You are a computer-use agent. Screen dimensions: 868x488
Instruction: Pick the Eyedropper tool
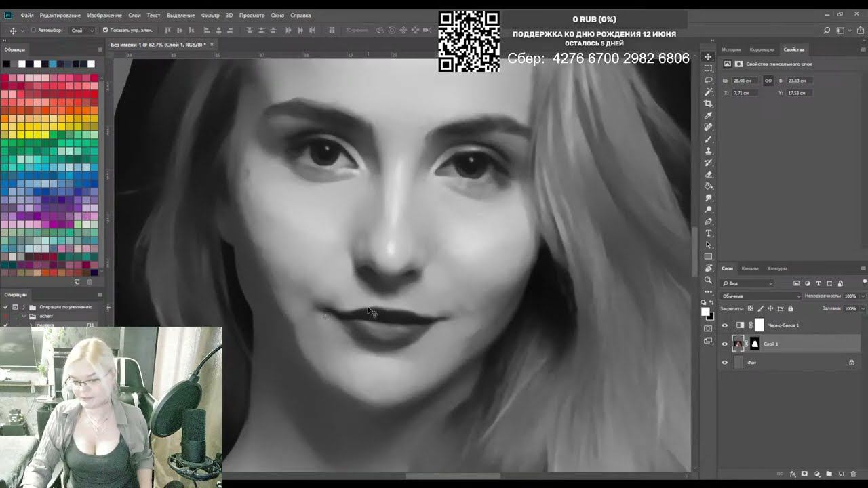point(709,115)
